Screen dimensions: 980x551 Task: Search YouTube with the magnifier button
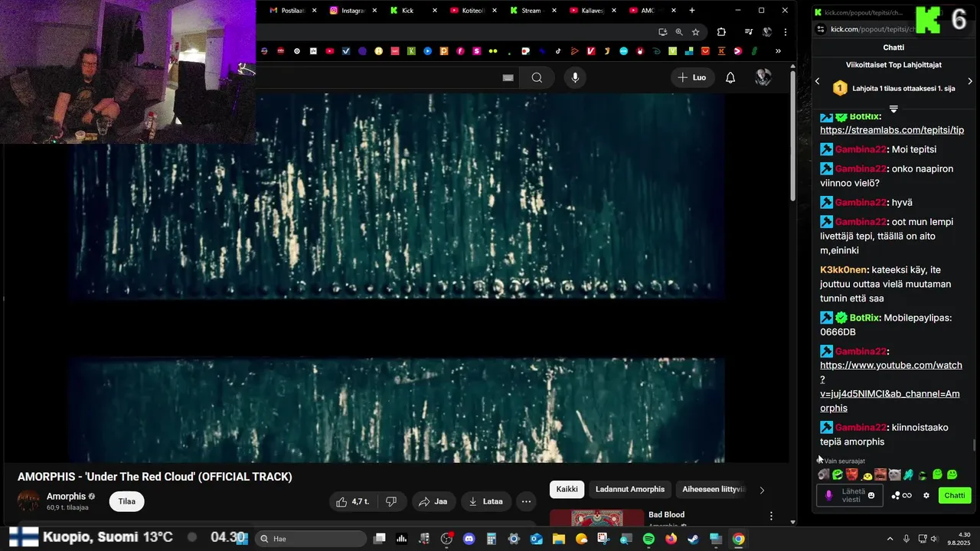tap(537, 77)
